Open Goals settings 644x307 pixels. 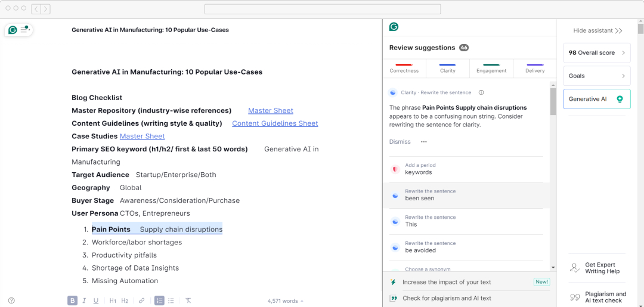597,76
